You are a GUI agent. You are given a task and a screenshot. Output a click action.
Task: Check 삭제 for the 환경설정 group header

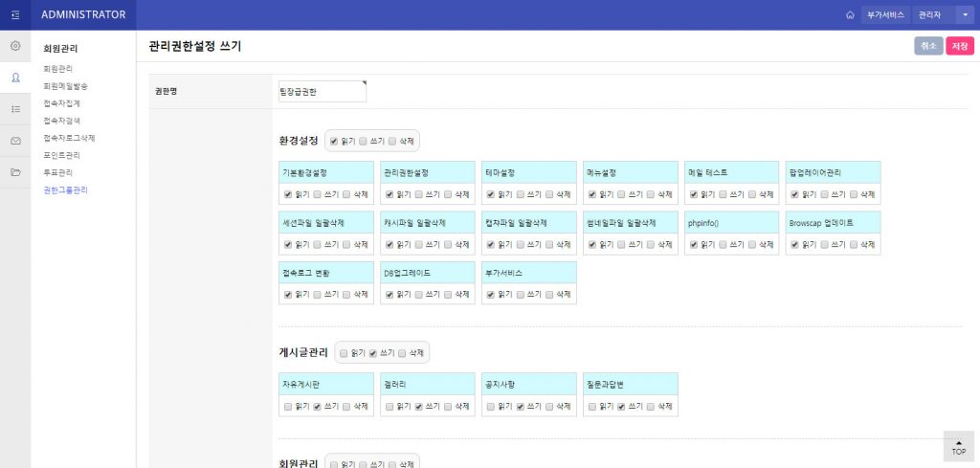[x=391, y=142]
